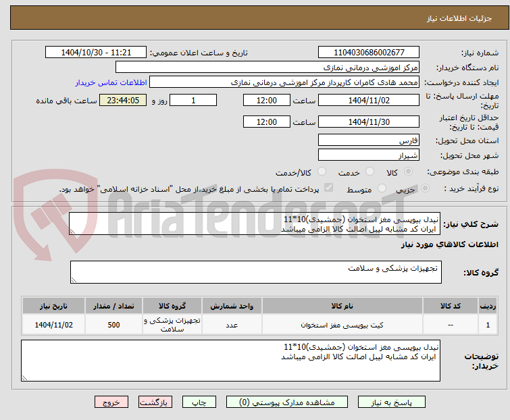Click the بازگشت back button
Image resolution: width=510 pixels, height=420 pixels.
(155, 402)
